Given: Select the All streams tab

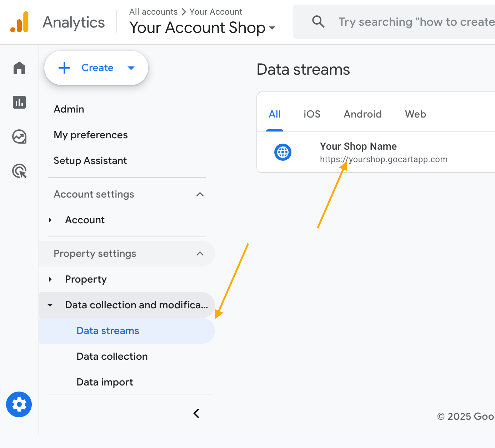Looking at the screenshot, I should (275, 114).
